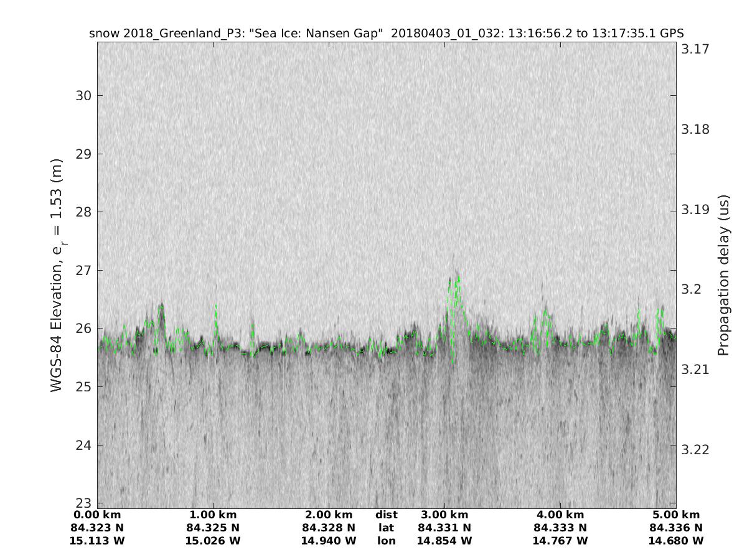Click the '15.026 W' longitude label
Image resolution: width=747 pixels, height=560 pixels.
click(x=213, y=541)
